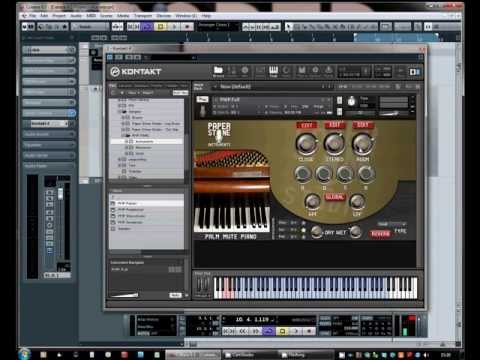Viewport: 480px width, 360px height.
Task: Select the highlighted Instruments folder in the browser tree
Action: coord(147,141)
